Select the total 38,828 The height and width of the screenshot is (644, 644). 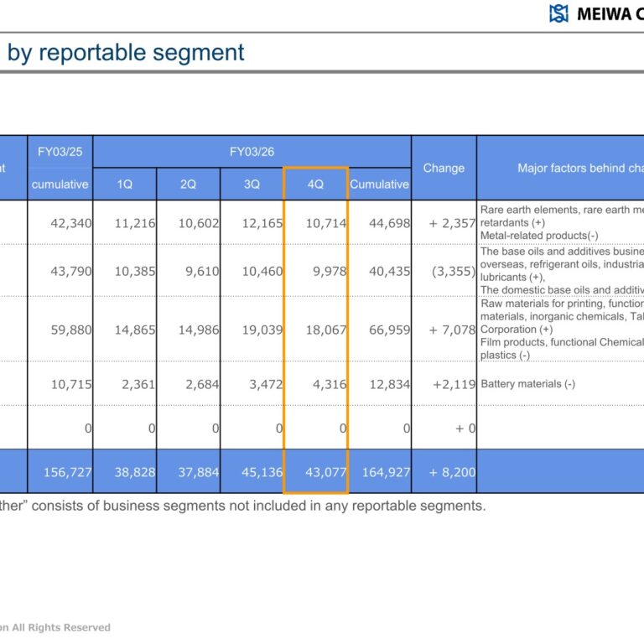point(135,472)
